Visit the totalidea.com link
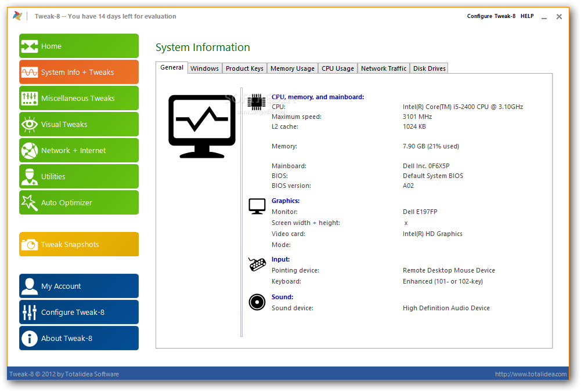The width and height of the screenshot is (581, 392). (x=531, y=374)
